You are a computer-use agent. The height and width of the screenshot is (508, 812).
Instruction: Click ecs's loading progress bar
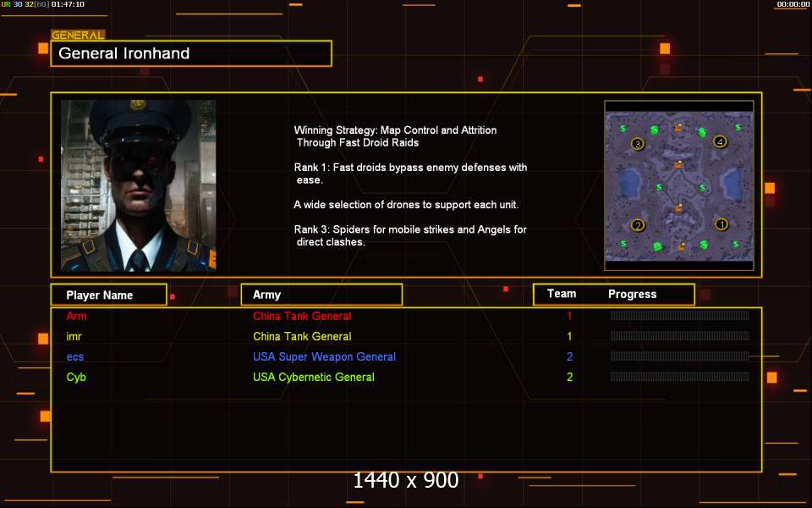pyautogui.click(x=679, y=356)
